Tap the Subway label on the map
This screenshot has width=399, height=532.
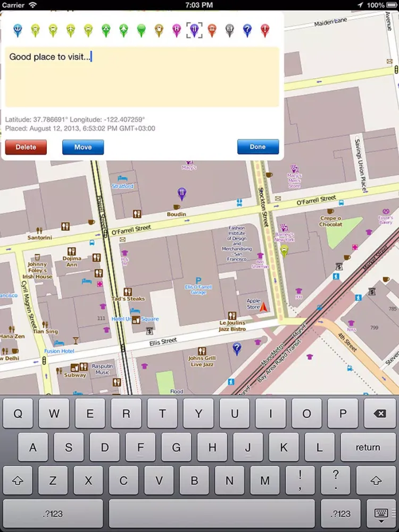coord(75,375)
